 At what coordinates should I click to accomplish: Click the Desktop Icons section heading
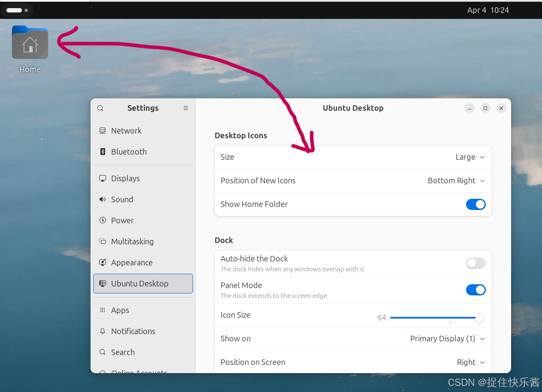point(241,136)
